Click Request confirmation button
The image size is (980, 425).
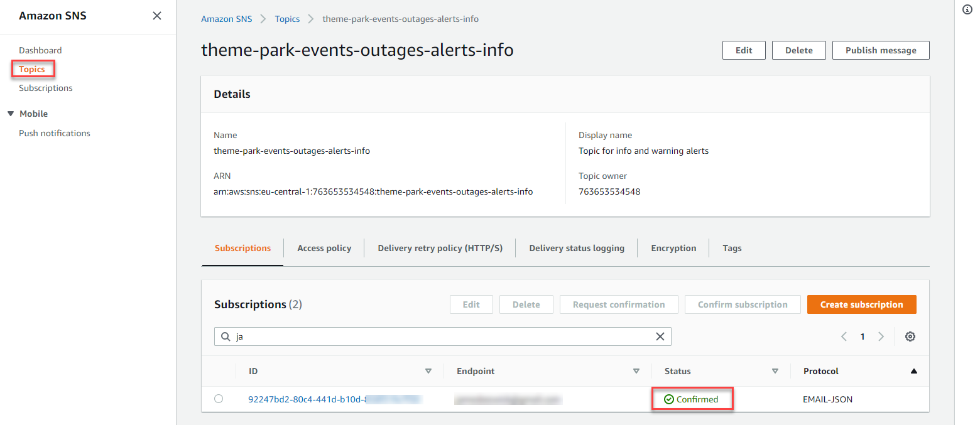619,304
